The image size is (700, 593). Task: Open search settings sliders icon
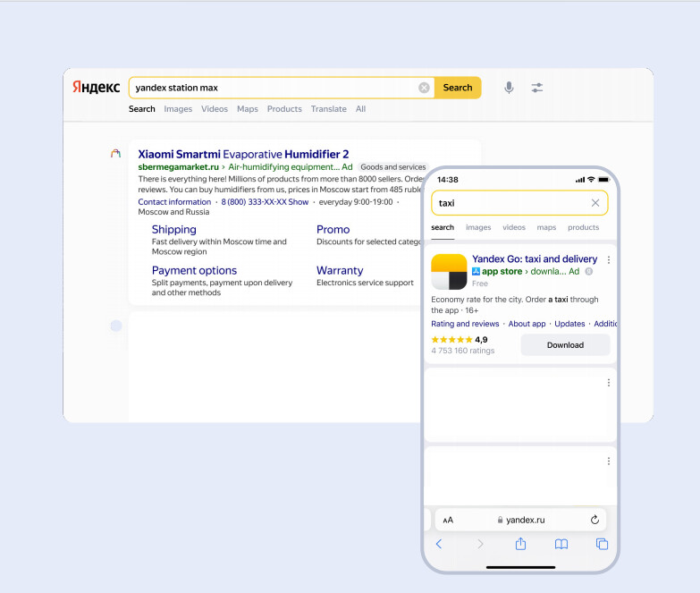[536, 88]
